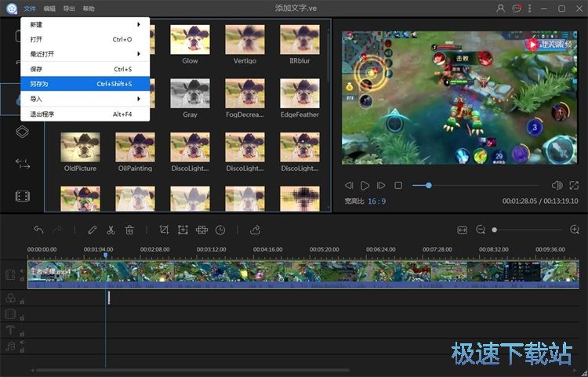588x377 pixels.
Task: Choose 打开 from the file menu
Action: [85, 39]
